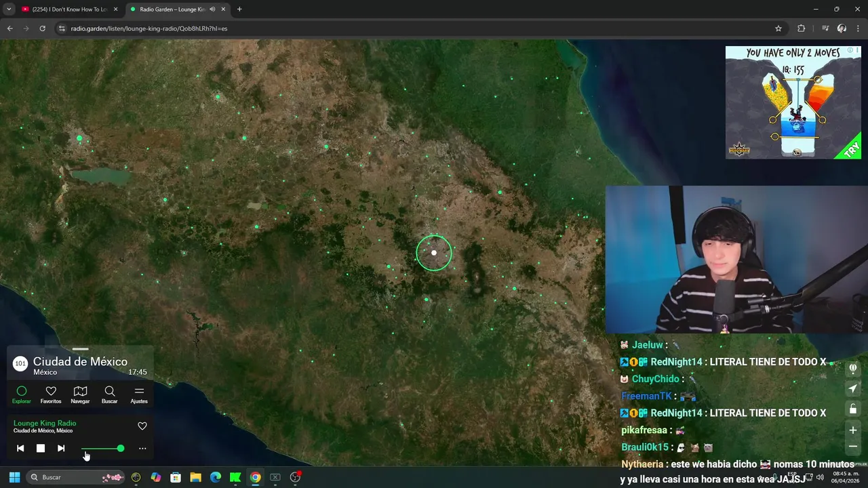Image resolution: width=868 pixels, height=488 pixels.
Task: Open the tab search dropdown
Action: [8, 9]
